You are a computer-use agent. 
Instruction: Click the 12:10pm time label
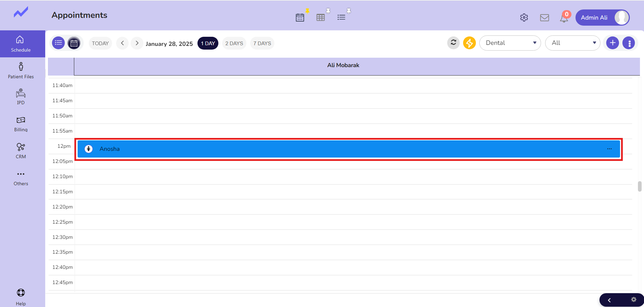point(62,176)
